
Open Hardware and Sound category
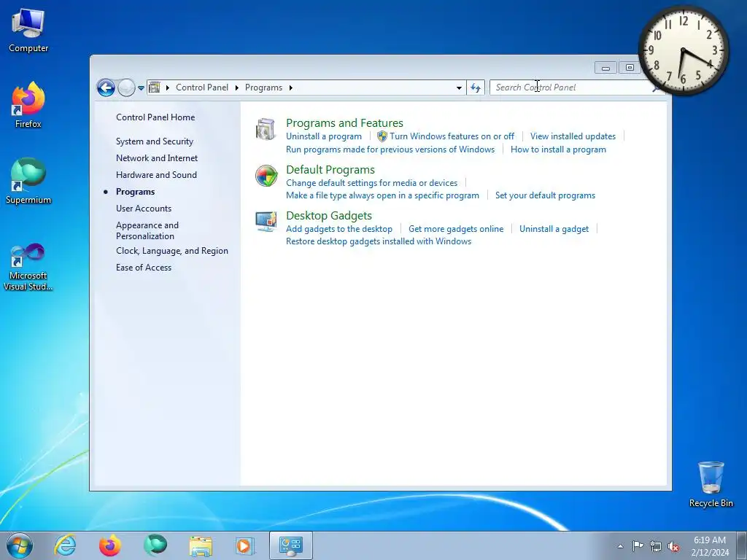(x=156, y=175)
